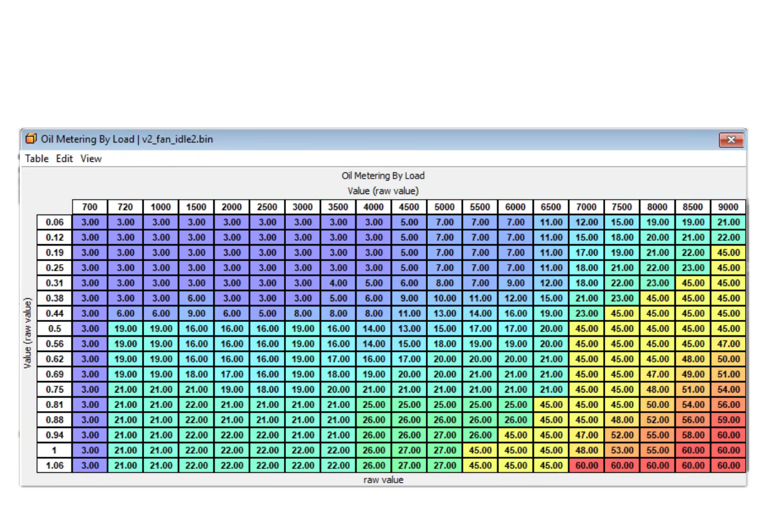Open the View menu
Viewport: 767px width, 532px height.
click(91, 159)
